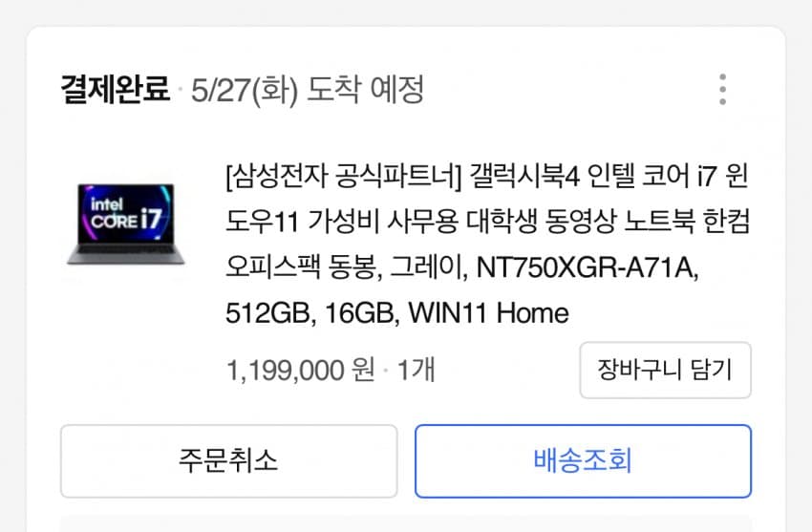This screenshot has height=532, width=812.
Task: Tap the 결제완료 payment status label
Action: coord(115,89)
